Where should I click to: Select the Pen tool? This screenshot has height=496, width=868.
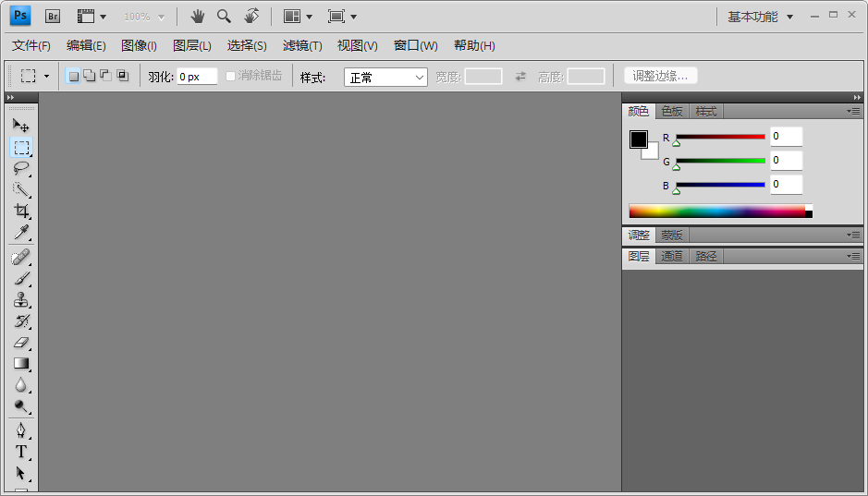click(21, 430)
